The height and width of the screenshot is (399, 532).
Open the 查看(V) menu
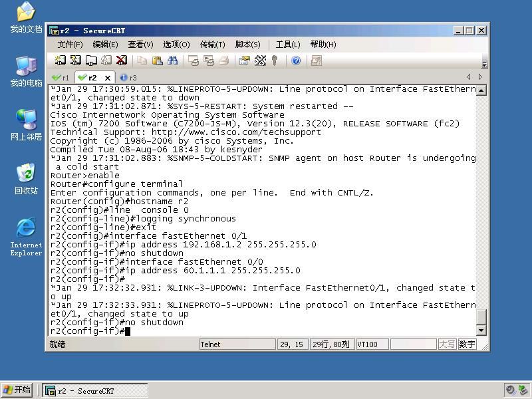coord(140,45)
